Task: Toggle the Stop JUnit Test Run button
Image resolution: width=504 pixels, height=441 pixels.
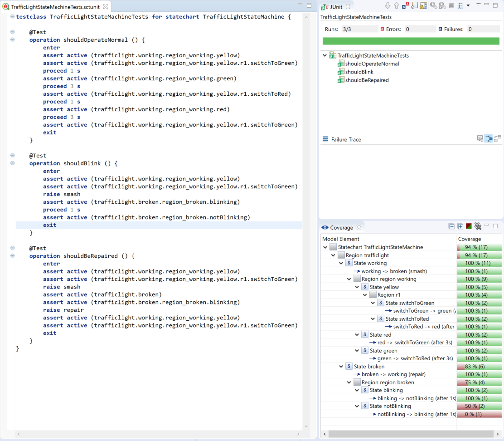Action: coord(451,5)
